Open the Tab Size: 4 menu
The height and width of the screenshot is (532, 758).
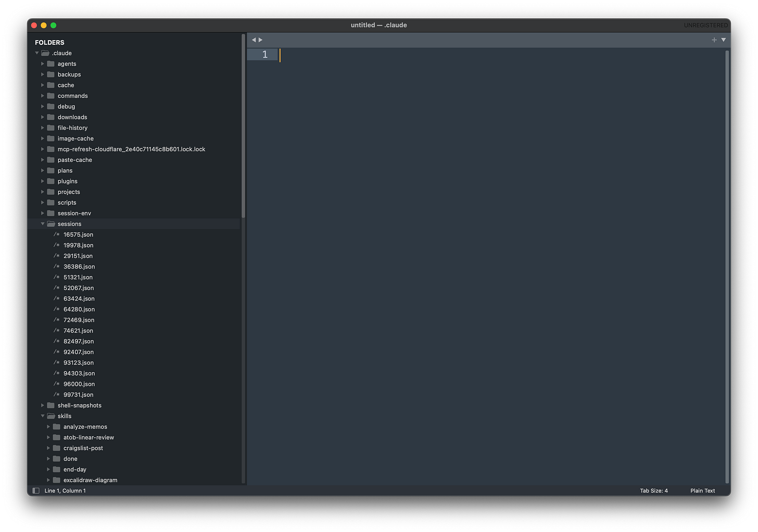654,490
